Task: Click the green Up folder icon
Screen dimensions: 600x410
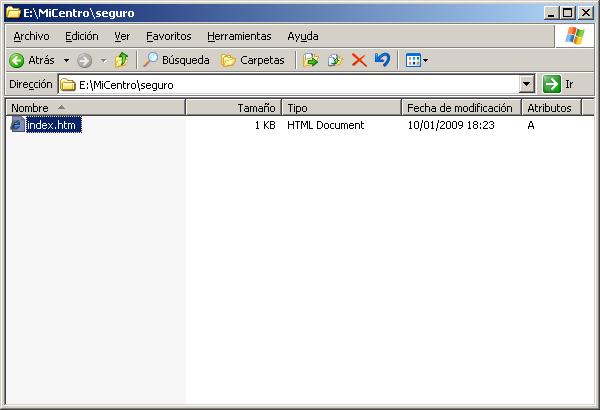Action: pyautogui.click(x=121, y=60)
